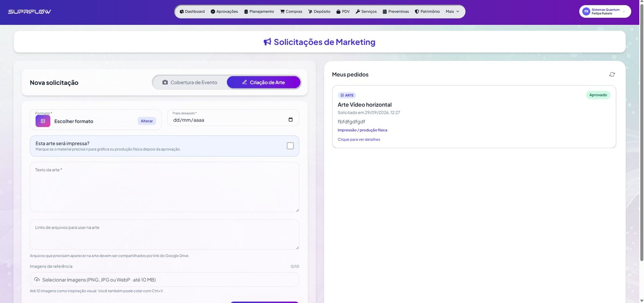The width and height of the screenshot is (644, 303).
Task: Click Selecionar imagens upload field
Action: click(x=165, y=280)
